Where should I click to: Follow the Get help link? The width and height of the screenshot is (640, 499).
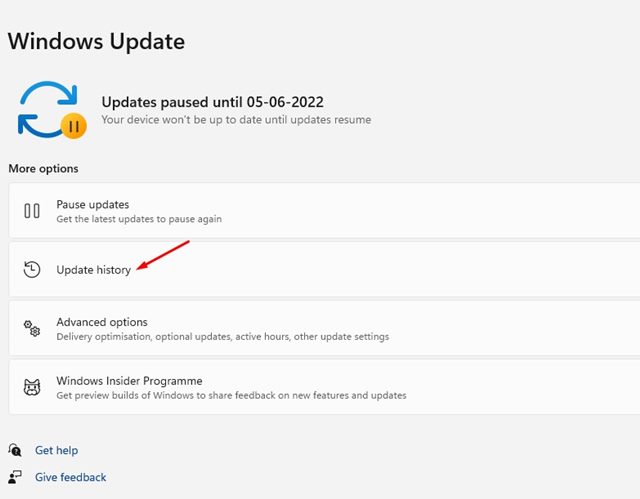point(56,451)
